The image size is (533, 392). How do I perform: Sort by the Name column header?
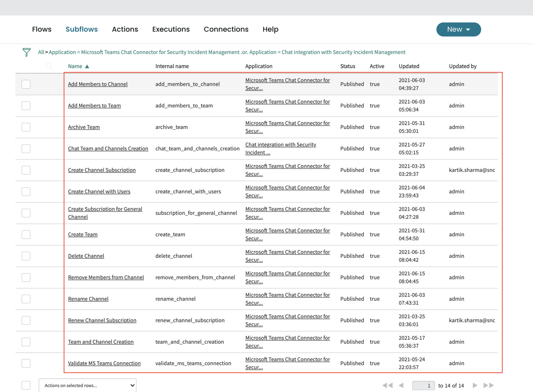point(75,66)
